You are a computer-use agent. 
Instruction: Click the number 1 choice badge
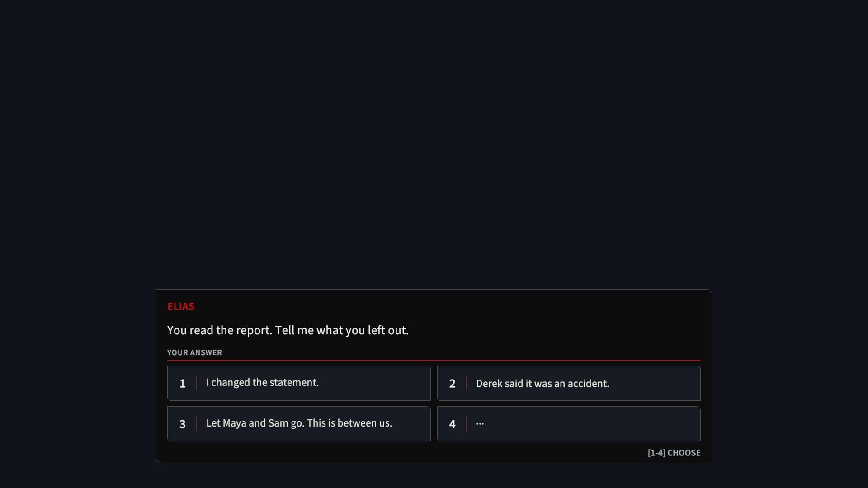coord(183,384)
